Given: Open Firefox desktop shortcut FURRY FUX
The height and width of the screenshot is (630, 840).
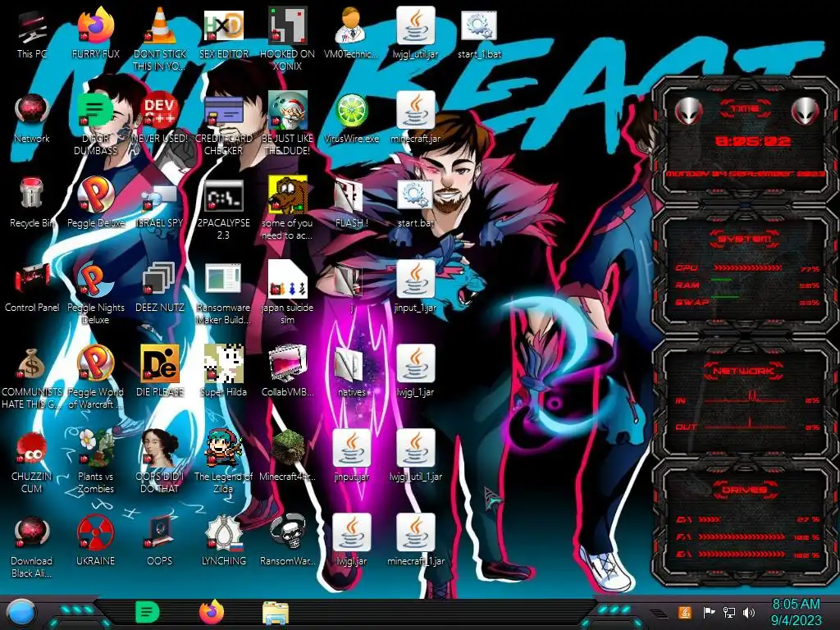Looking at the screenshot, I should coord(96,33).
